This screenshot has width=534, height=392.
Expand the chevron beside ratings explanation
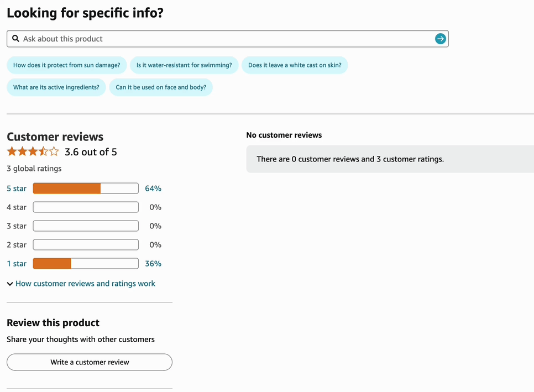pos(10,284)
